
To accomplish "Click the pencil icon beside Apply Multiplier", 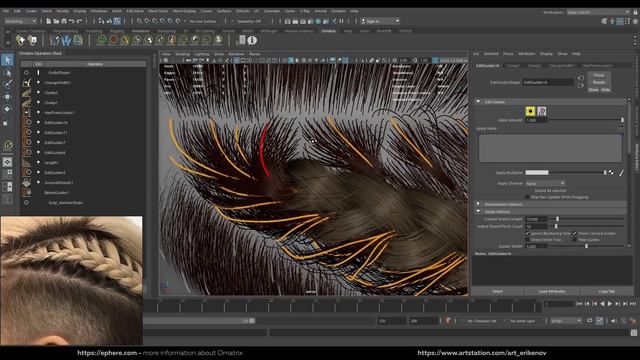I will pos(621,173).
